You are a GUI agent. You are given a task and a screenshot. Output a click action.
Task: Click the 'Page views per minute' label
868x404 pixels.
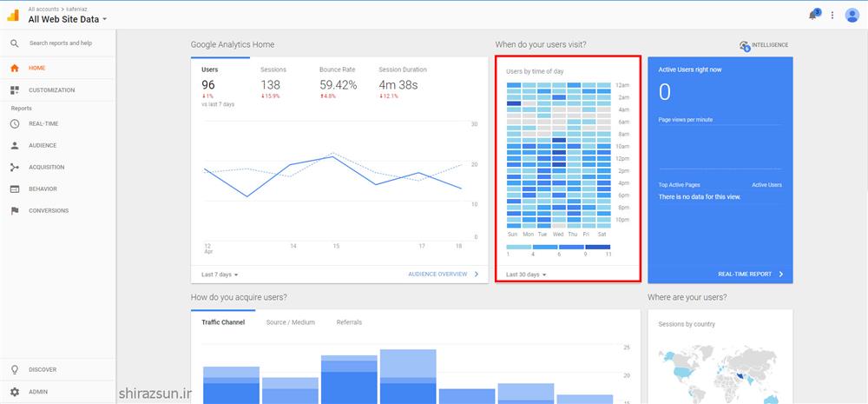point(686,120)
